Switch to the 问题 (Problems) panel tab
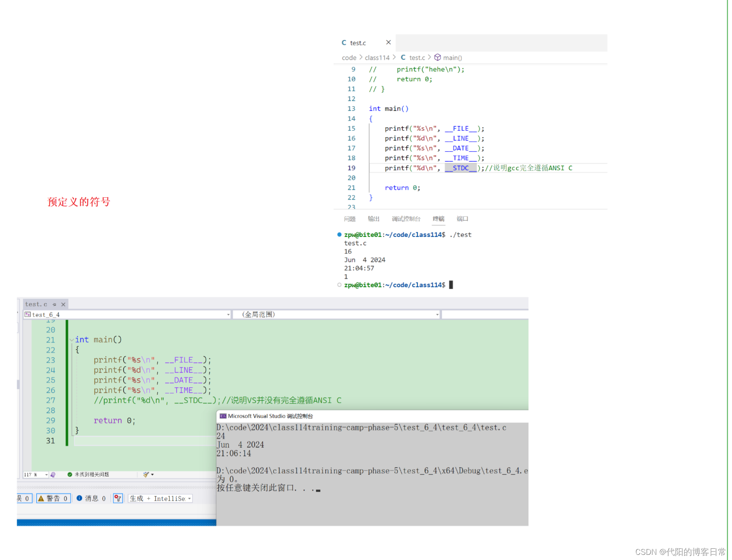This screenshot has height=560, width=732. [349, 219]
